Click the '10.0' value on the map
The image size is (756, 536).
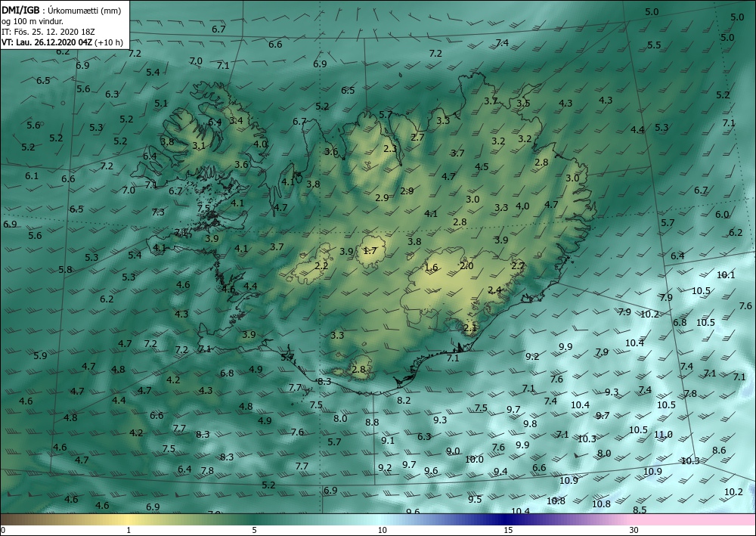[x=474, y=460]
